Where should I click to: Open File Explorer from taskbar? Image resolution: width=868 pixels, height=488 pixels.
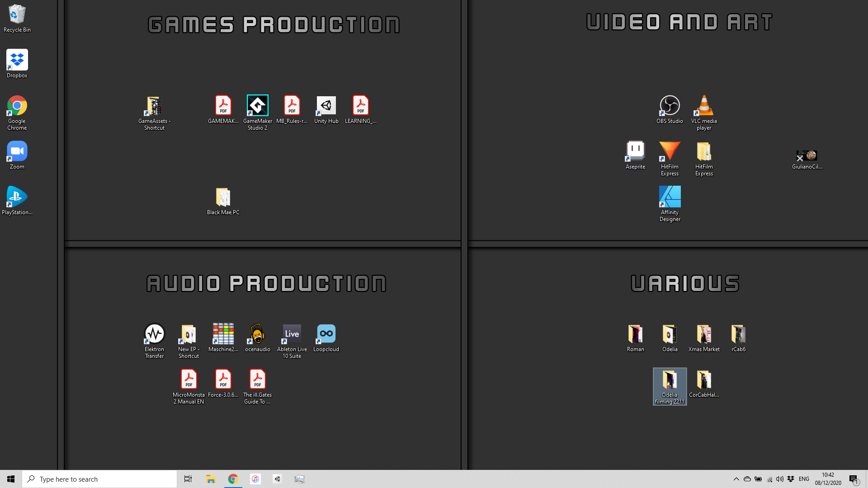[211, 479]
